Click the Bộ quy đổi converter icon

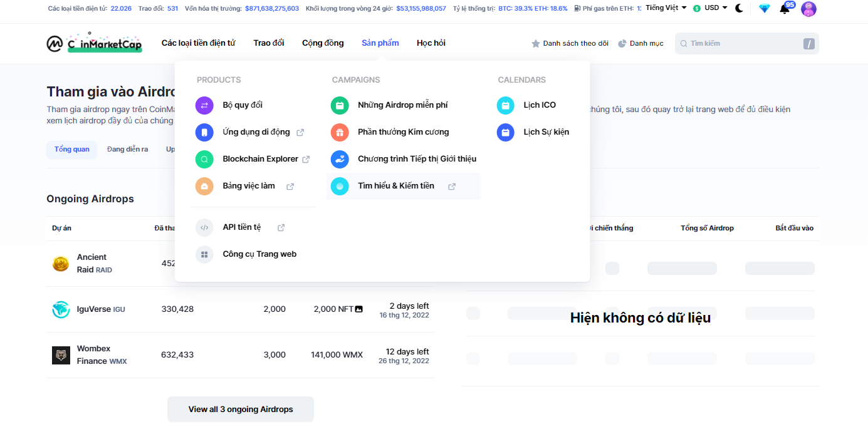click(204, 105)
